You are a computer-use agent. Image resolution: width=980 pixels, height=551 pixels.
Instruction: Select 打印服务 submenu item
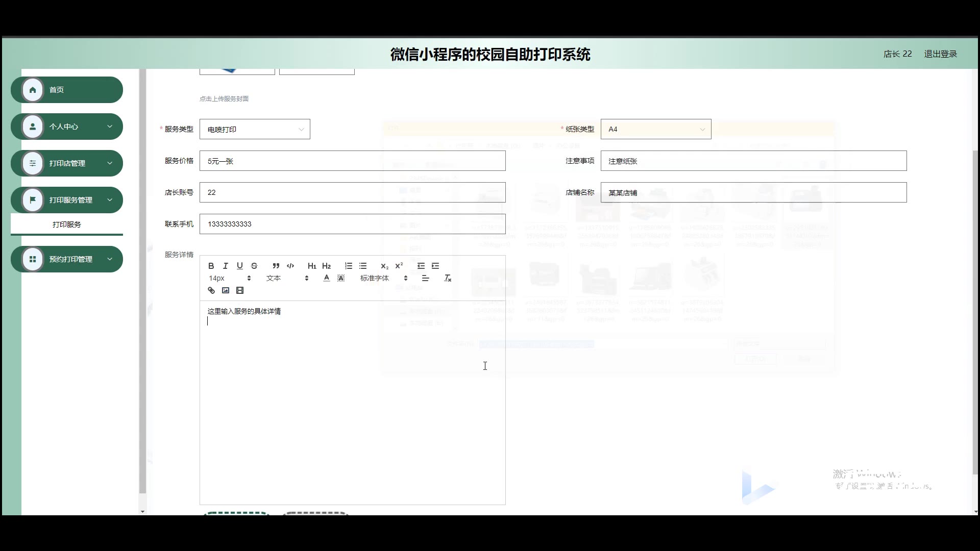tap(67, 224)
